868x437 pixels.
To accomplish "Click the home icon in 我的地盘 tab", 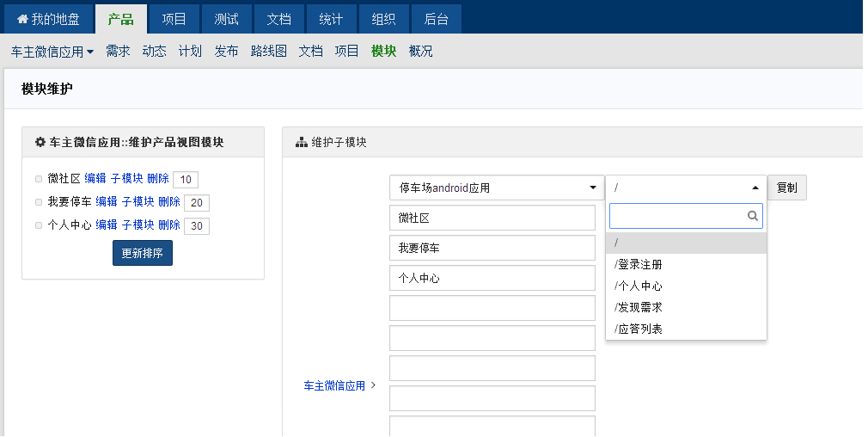I will click(23, 20).
